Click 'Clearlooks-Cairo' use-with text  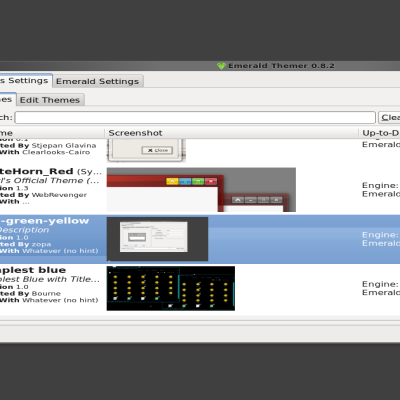56,152
